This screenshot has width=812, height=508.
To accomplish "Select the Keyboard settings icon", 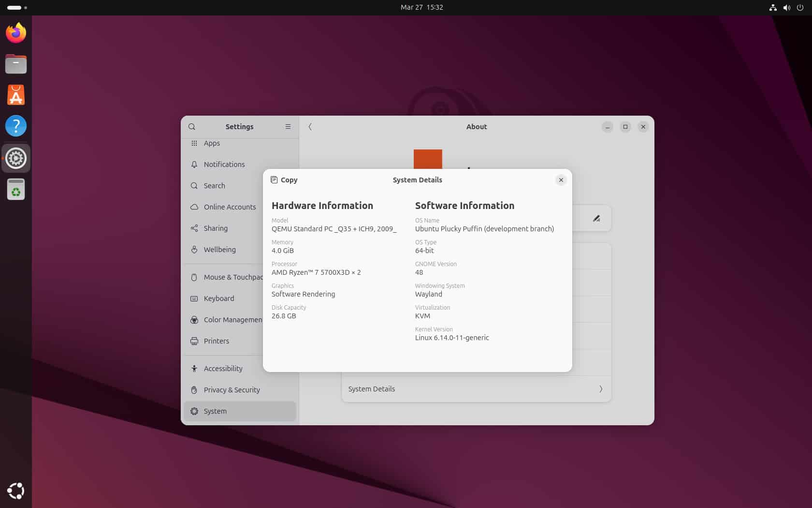I will [194, 299].
